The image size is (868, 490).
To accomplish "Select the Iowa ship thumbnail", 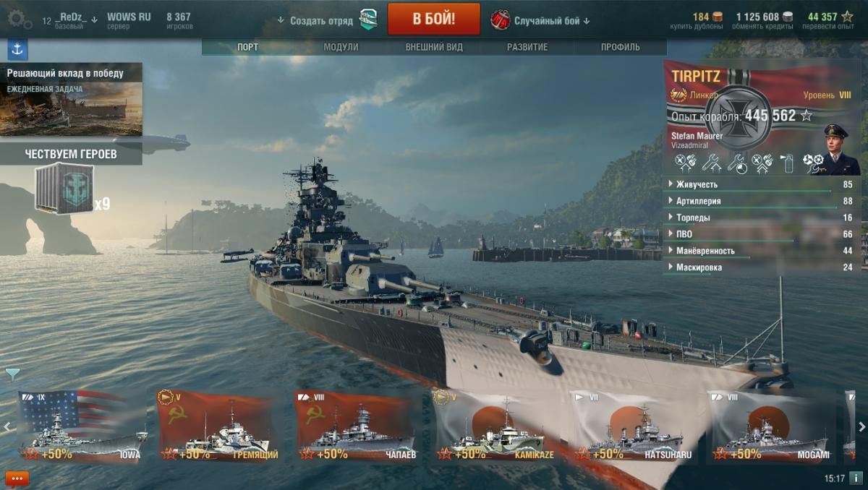I will (x=82, y=426).
